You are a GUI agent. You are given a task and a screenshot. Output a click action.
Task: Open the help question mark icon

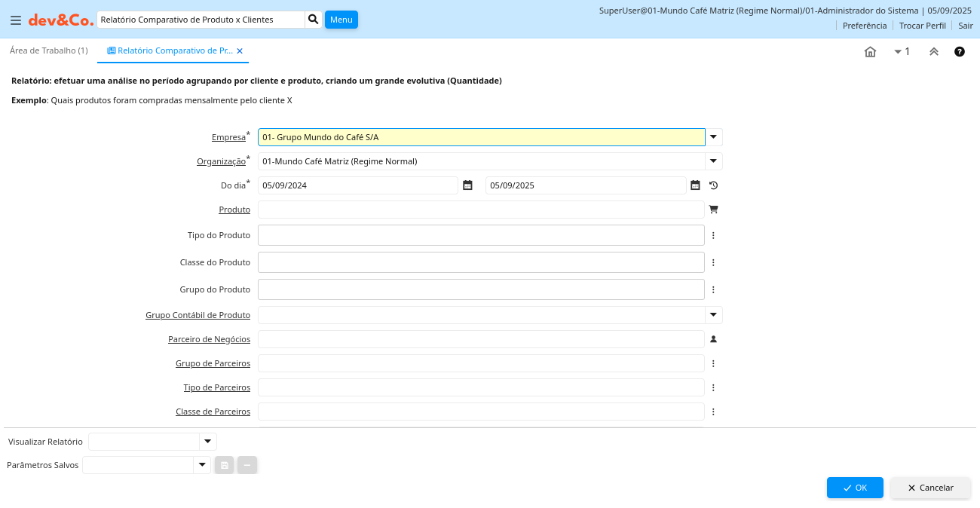[960, 52]
